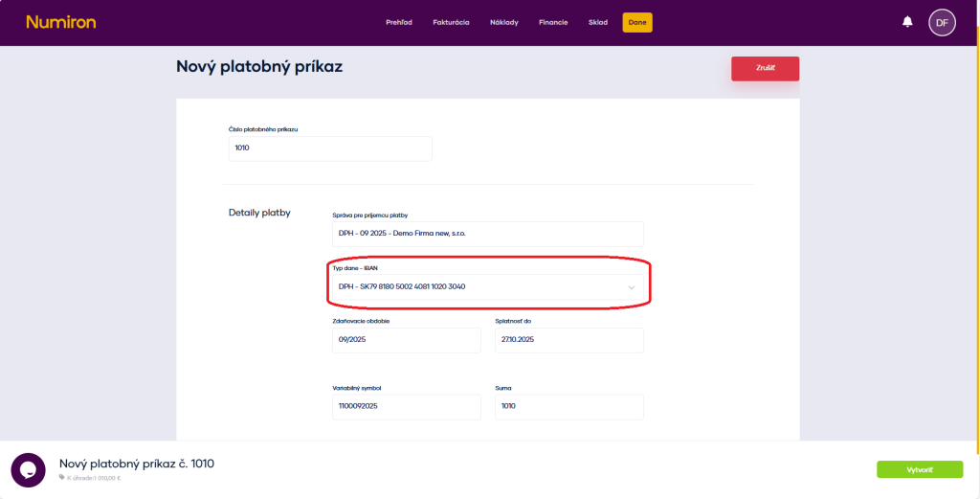Viewport: 980px width, 499px height.
Task: Click the green Vytvoriť button
Action: (x=919, y=469)
